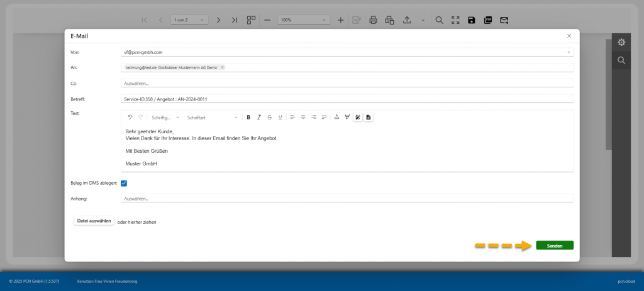644x291 pixels.
Task: Toggle strikethrough formatting
Action: click(x=269, y=118)
